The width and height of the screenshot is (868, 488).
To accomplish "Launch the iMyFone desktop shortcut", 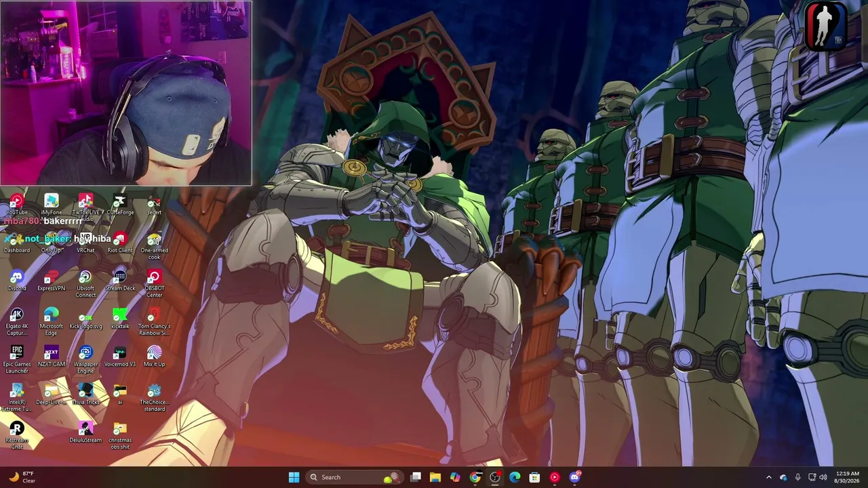I will coord(52,204).
